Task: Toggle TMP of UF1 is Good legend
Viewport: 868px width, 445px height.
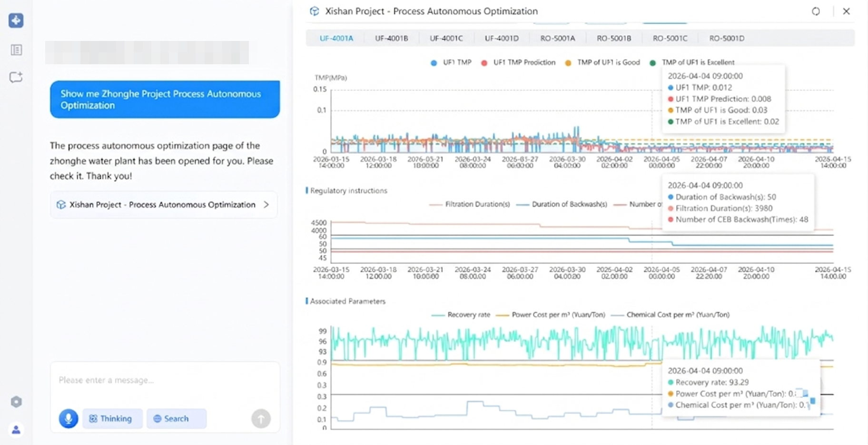Action: coord(602,62)
